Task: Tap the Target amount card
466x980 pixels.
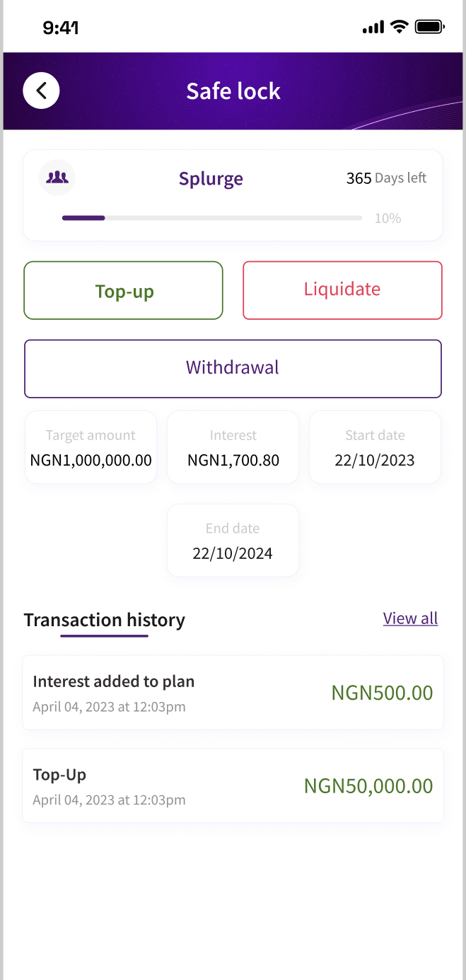Action: point(91,448)
